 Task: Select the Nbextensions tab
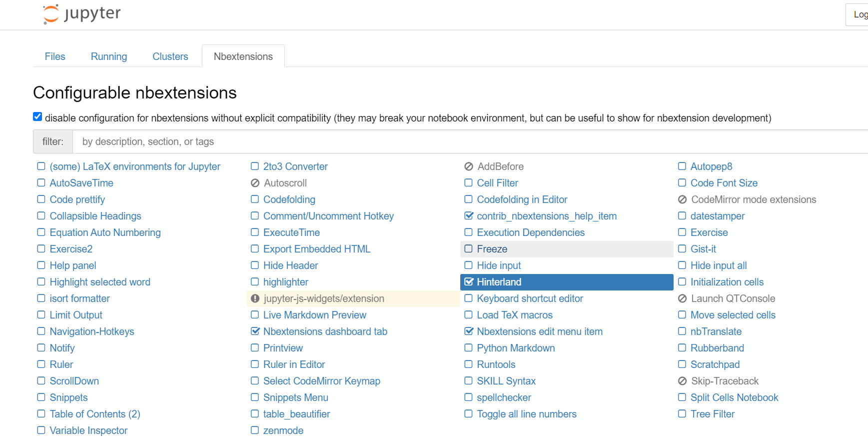coord(243,56)
